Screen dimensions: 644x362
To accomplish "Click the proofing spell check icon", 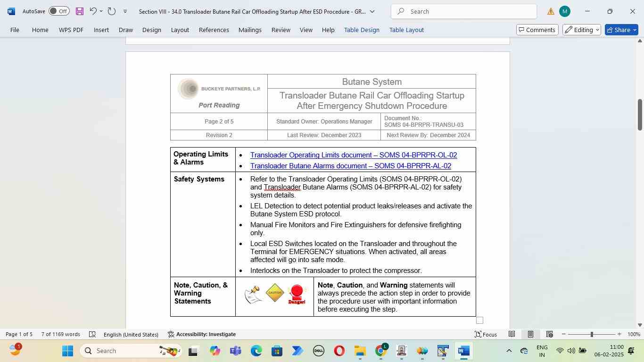I will point(92,334).
